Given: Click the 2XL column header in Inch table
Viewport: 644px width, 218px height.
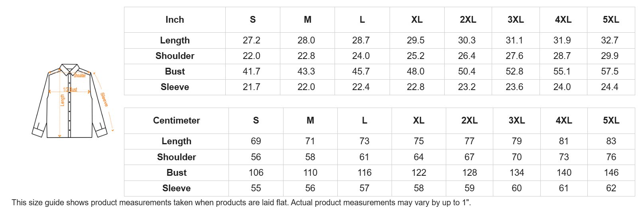Looking at the screenshot, I should 468,20.
